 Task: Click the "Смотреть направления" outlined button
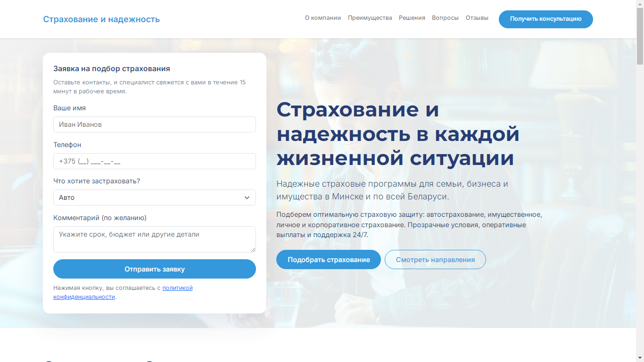pyautogui.click(x=435, y=260)
